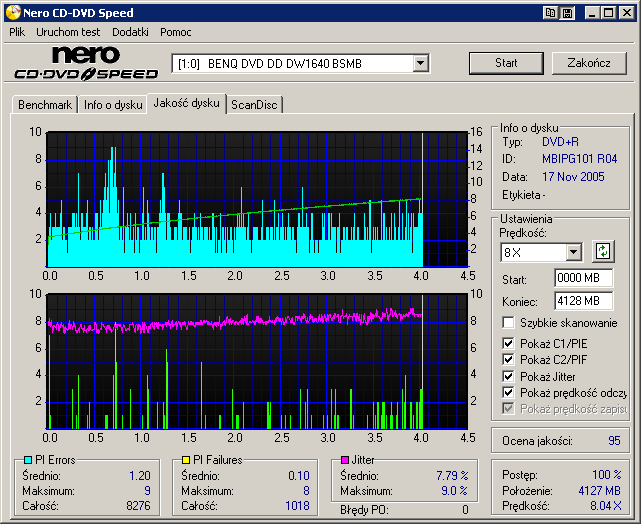Click the Koniec field showing 4128 MB
This screenshot has width=641, height=524.
point(583,301)
